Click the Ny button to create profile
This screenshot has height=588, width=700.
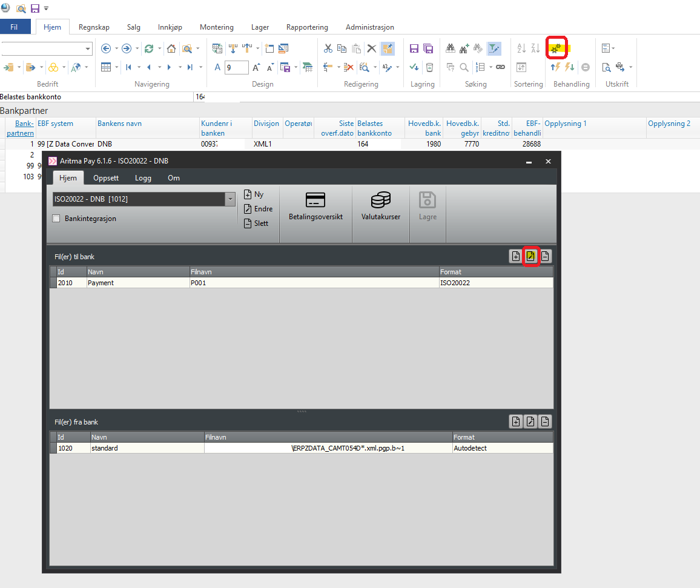point(254,194)
